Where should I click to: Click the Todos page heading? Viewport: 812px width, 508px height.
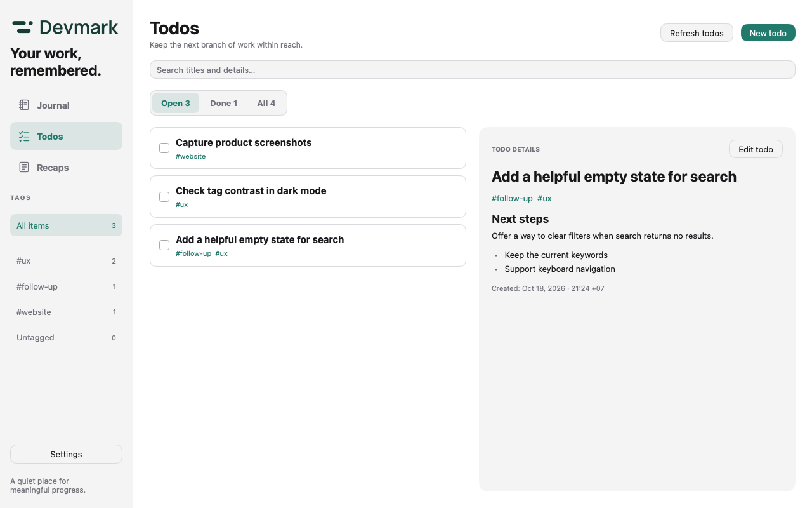(x=174, y=28)
